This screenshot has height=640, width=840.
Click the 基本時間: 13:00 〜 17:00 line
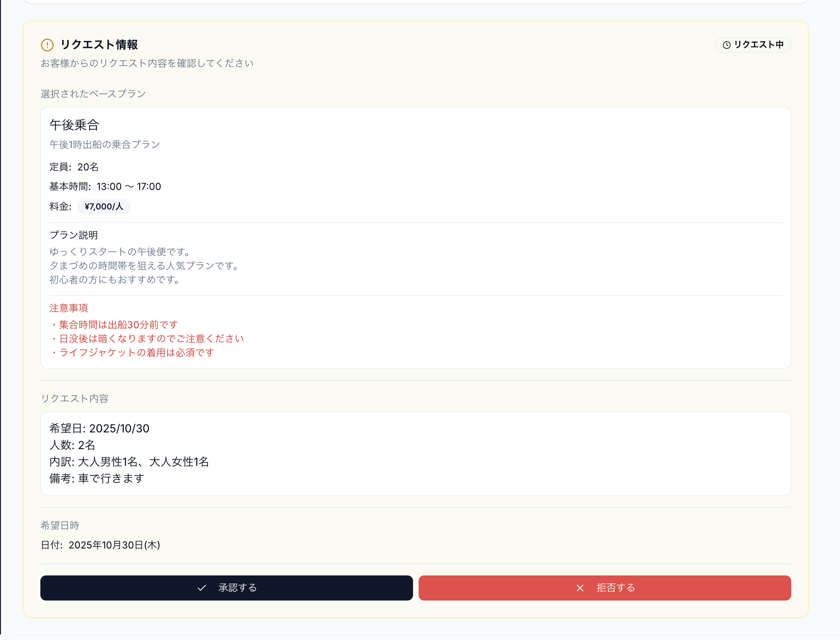click(x=105, y=186)
